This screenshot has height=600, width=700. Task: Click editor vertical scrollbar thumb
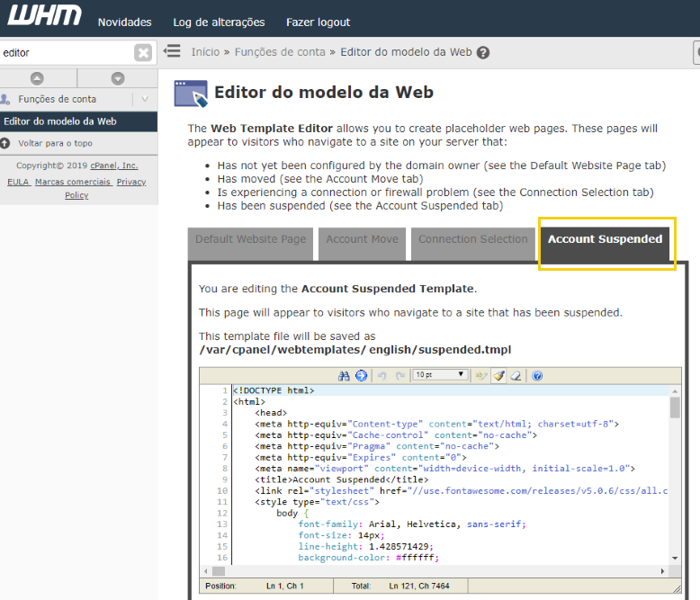[675, 407]
